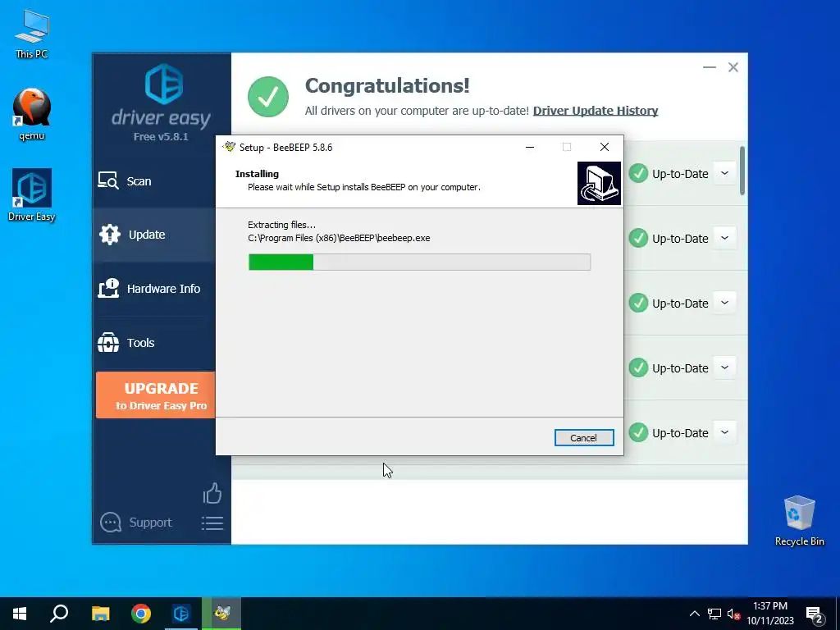Expand the fifth Up-to-Date driver entry
This screenshot has height=630, width=840.
coord(725,432)
